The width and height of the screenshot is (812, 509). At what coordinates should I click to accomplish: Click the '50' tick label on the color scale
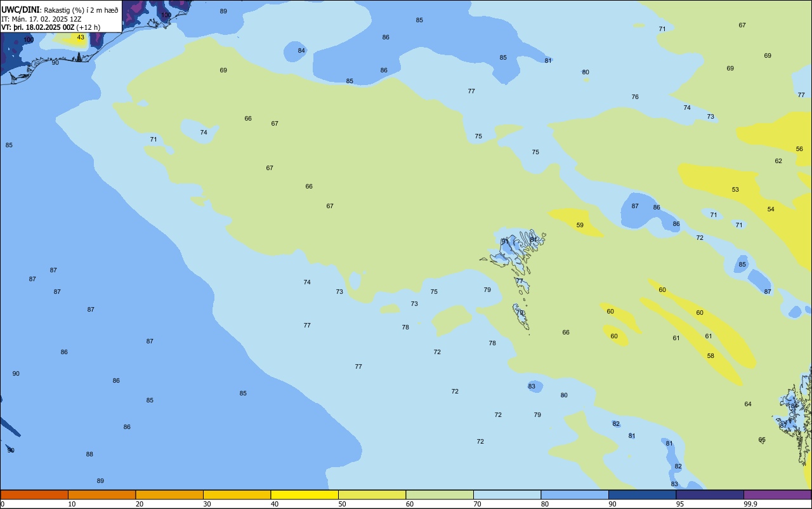(x=342, y=504)
